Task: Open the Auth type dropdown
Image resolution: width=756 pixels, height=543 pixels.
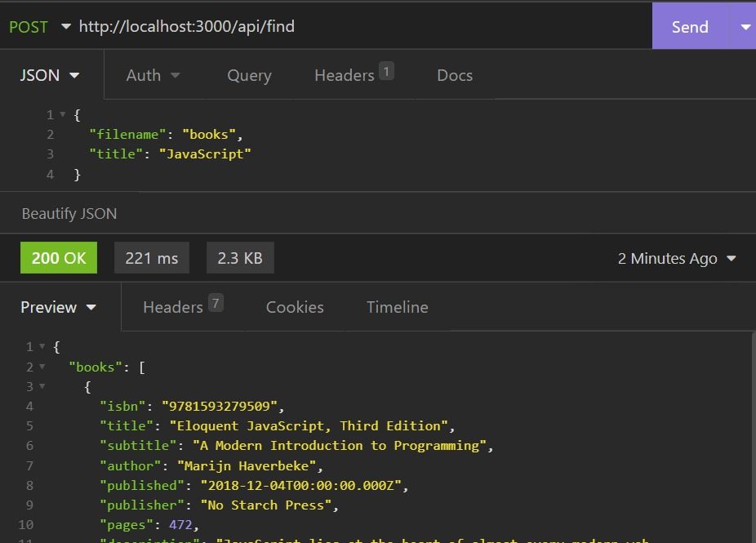Action: (153, 74)
